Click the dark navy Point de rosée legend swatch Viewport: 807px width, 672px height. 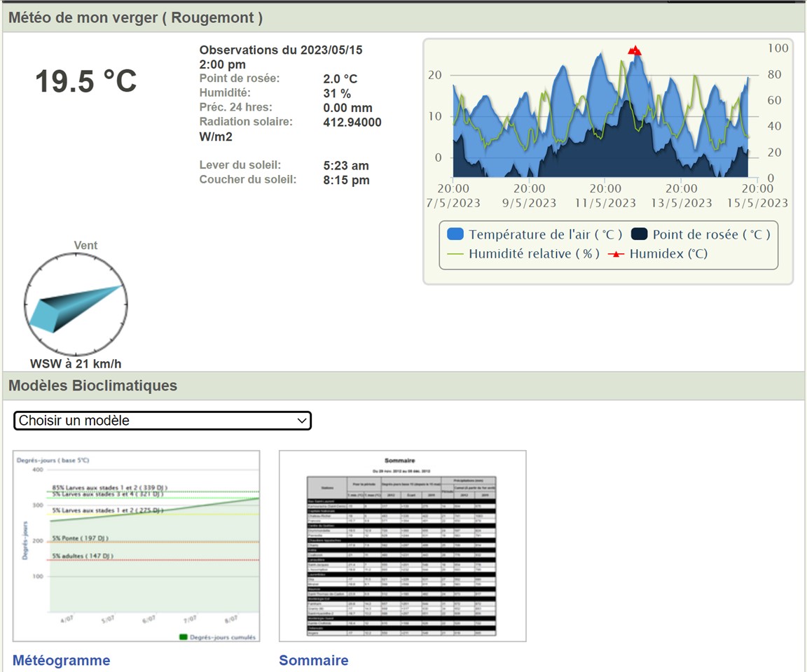[x=639, y=234]
